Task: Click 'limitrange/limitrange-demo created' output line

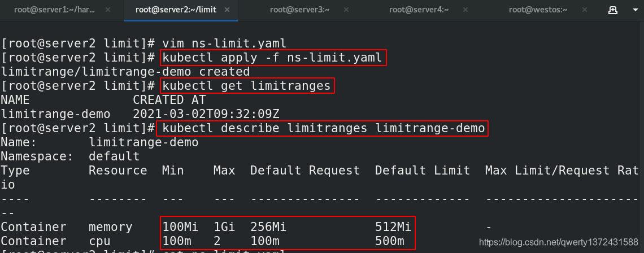Action: pos(125,72)
